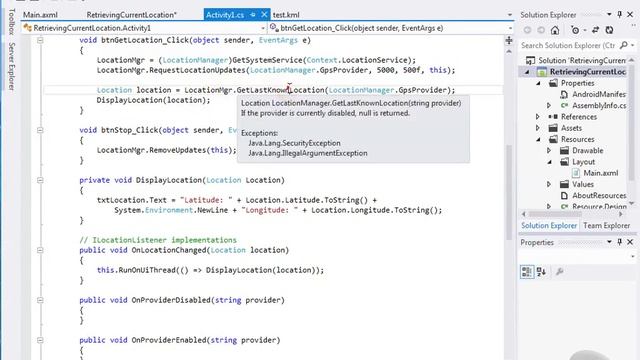Click the AndroidManifest file icon
640x360 pixels.
click(564, 94)
